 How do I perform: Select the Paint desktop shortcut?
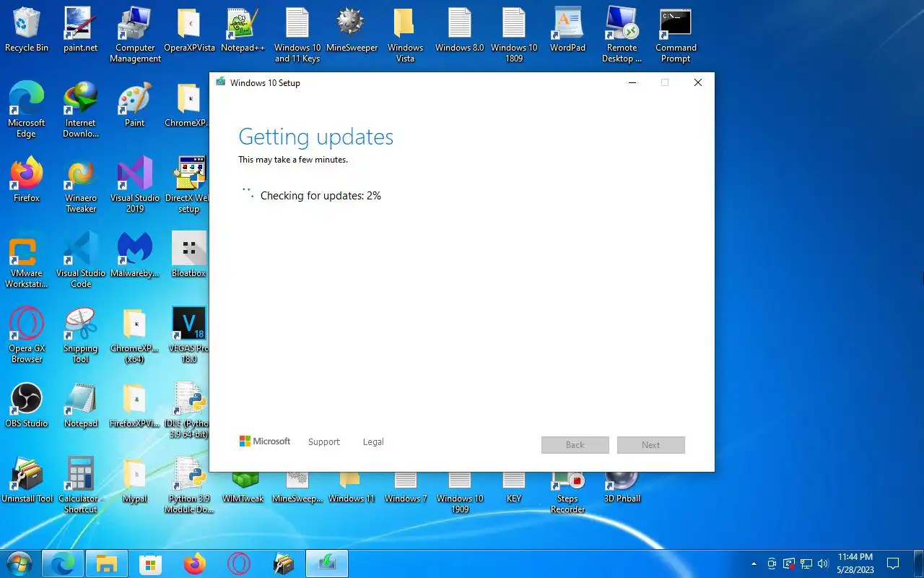[x=135, y=105]
